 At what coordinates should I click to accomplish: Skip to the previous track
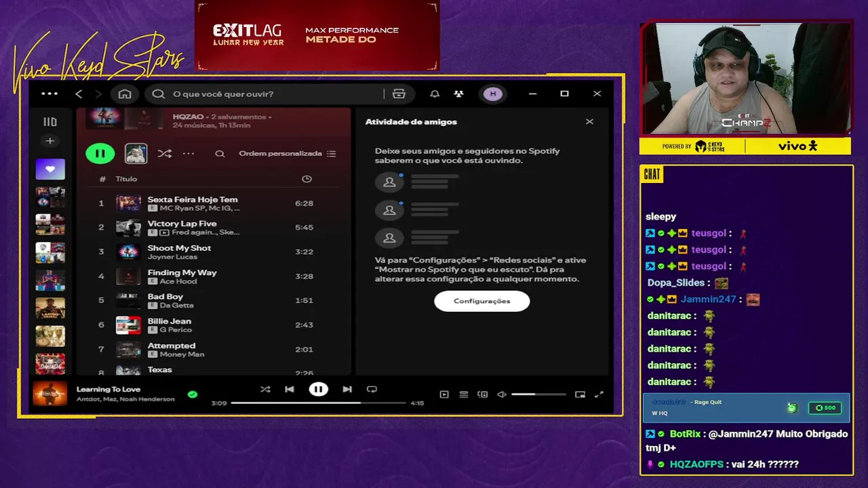coord(290,389)
